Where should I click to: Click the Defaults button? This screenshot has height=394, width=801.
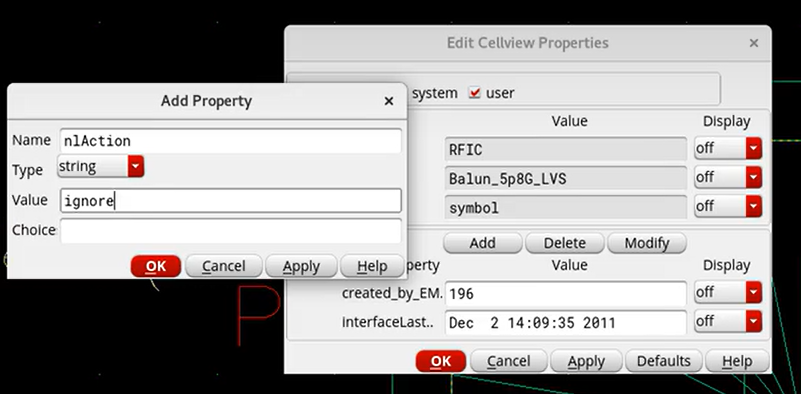pyautogui.click(x=664, y=361)
